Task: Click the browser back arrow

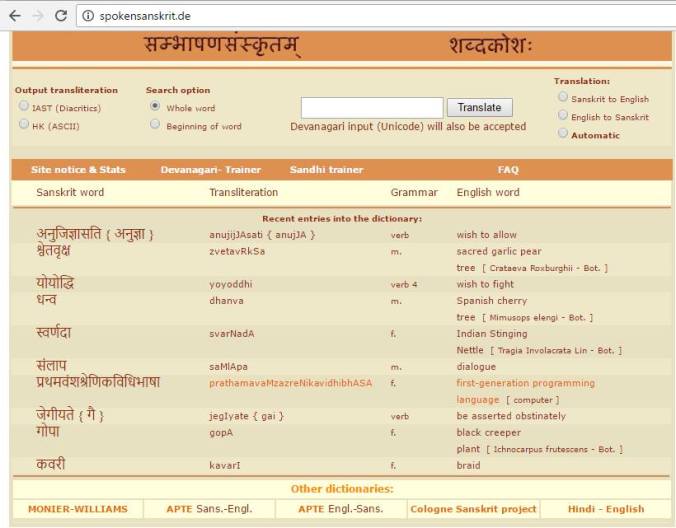Action: (x=14, y=15)
